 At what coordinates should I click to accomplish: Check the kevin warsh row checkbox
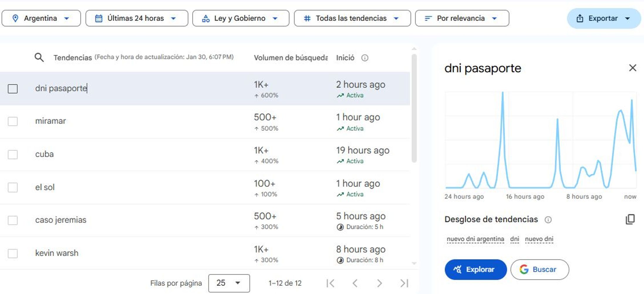pos(13,253)
